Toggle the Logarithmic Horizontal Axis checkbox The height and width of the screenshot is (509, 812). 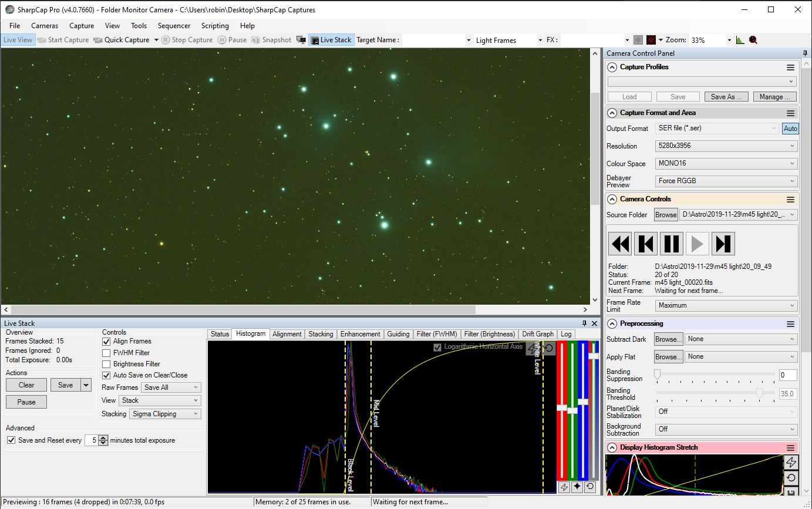(437, 347)
